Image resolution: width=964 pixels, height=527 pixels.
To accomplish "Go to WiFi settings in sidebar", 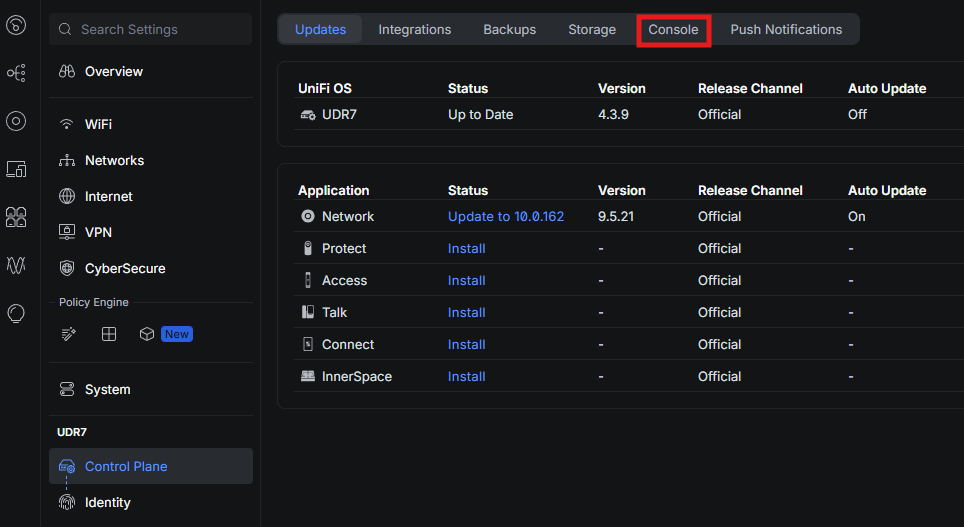I will [x=98, y=124].
